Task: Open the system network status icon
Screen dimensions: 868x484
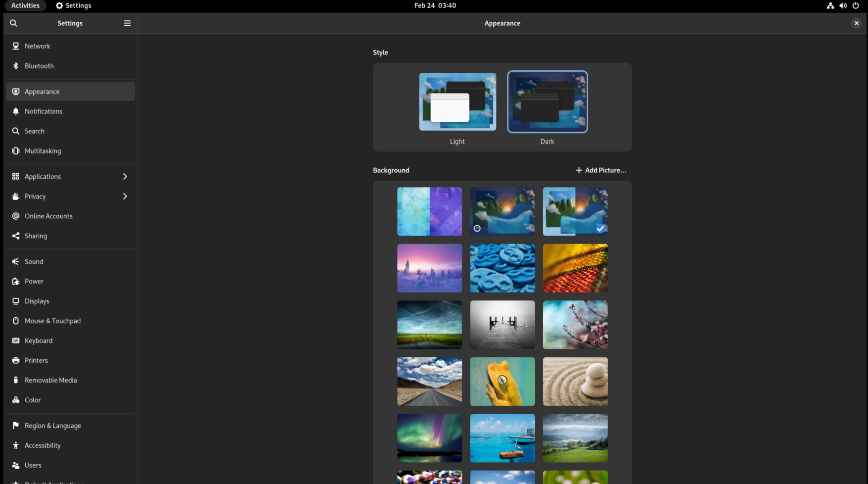Action: tap(830, 5)
